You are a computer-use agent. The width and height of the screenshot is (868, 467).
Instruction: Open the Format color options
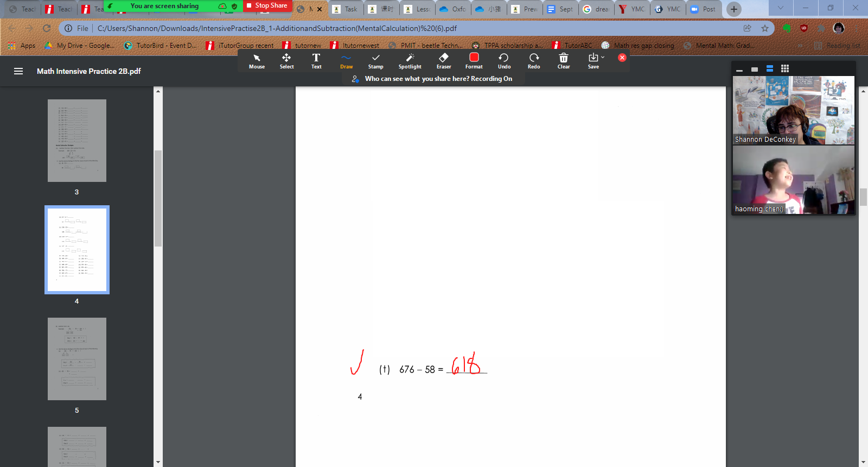[x=474, y=61]
